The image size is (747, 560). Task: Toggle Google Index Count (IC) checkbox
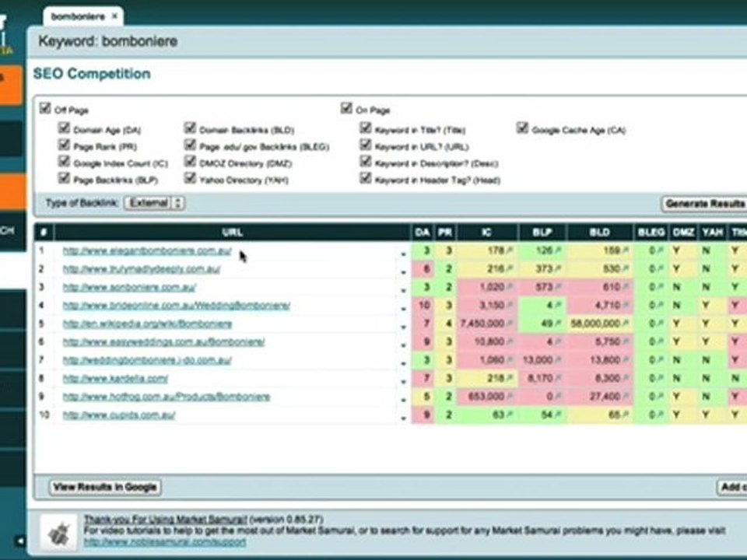click(64, 161)
